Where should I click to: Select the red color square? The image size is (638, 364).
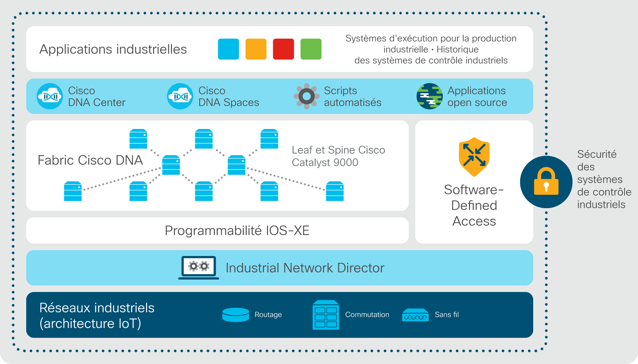click(284, 49)
